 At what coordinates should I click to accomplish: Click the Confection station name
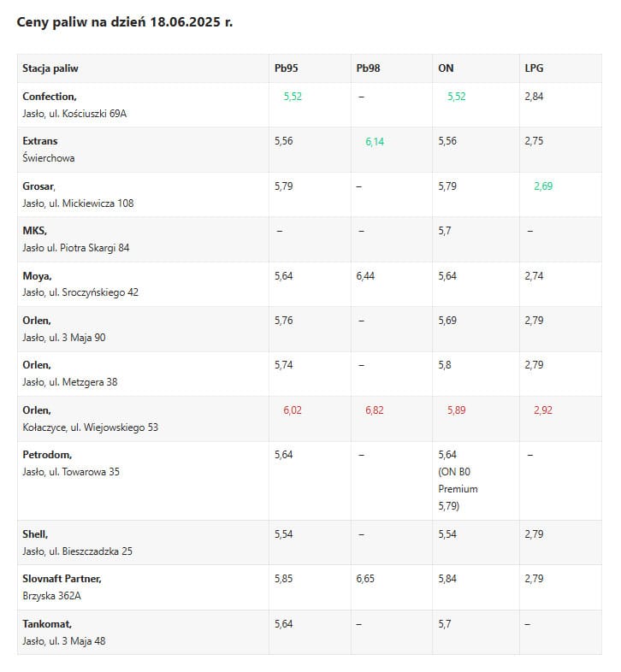point(49,97)
